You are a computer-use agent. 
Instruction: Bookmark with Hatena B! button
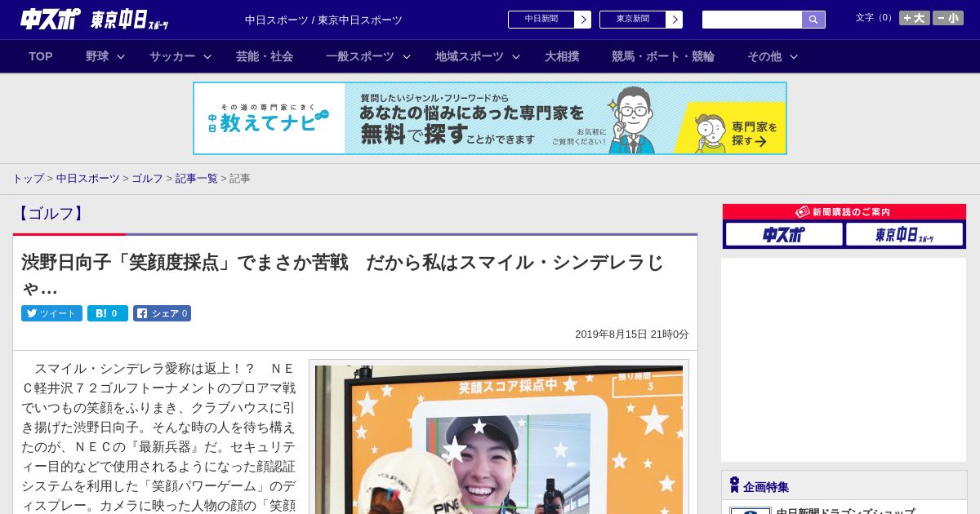108,313
